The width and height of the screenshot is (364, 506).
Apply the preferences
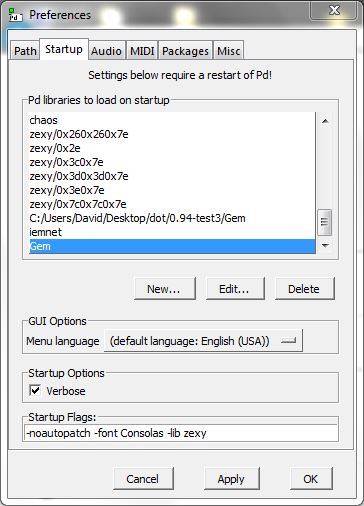[232, 479]
